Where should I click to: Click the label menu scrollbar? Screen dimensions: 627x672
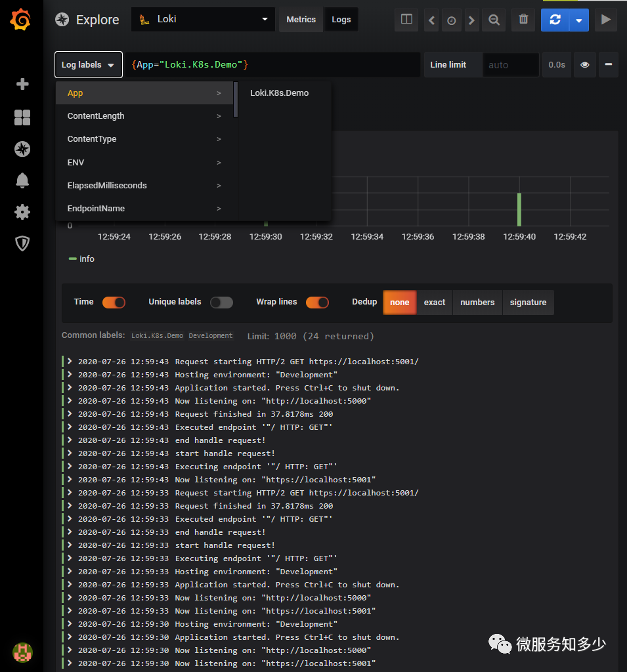(x=236, y=100)
